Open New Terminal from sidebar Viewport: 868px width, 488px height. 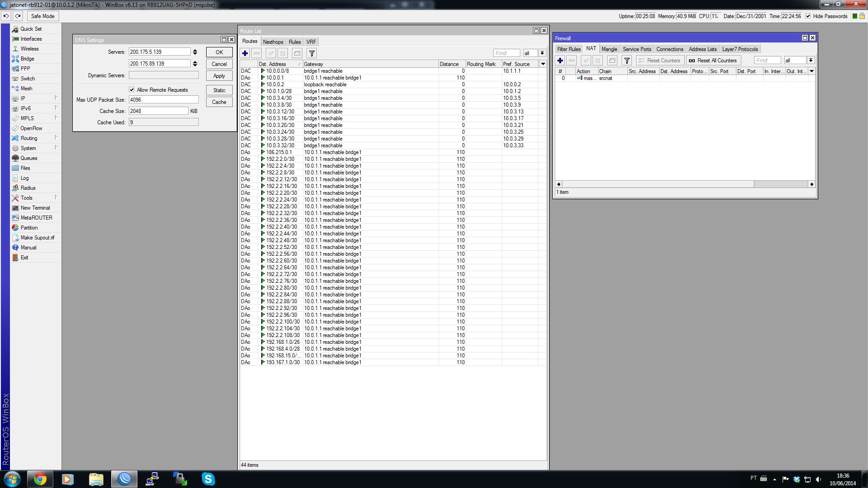35,208
